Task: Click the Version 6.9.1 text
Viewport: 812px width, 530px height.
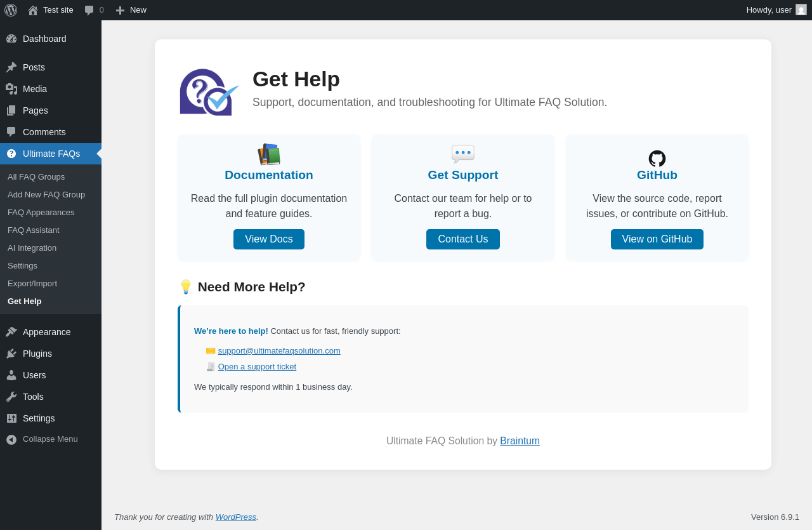Action: pyautogui.click(x=775, y=517)
